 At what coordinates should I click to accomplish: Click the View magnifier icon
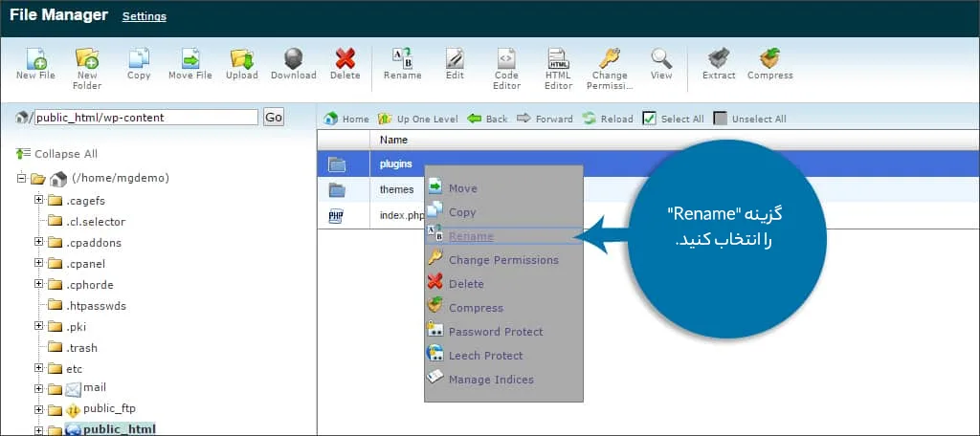click(x=661, y=58)
